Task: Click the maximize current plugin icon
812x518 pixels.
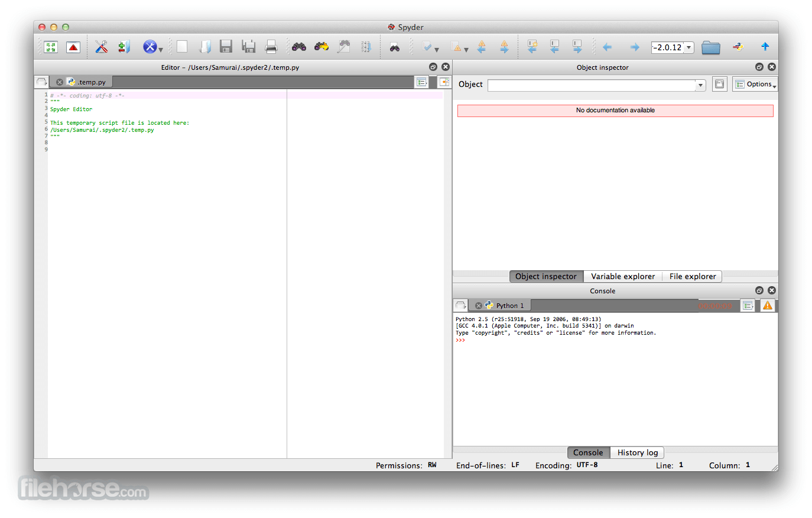Action: pyautogui.click(x=51, y=47)
